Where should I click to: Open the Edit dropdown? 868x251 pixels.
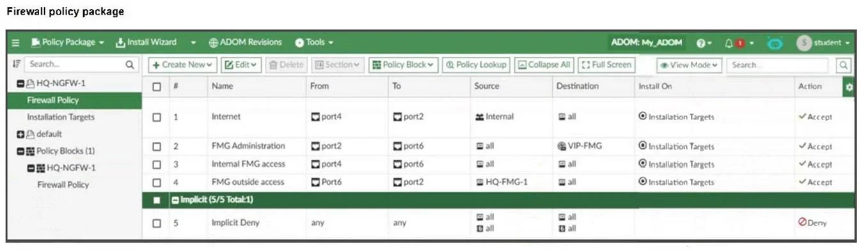point(241,65)
